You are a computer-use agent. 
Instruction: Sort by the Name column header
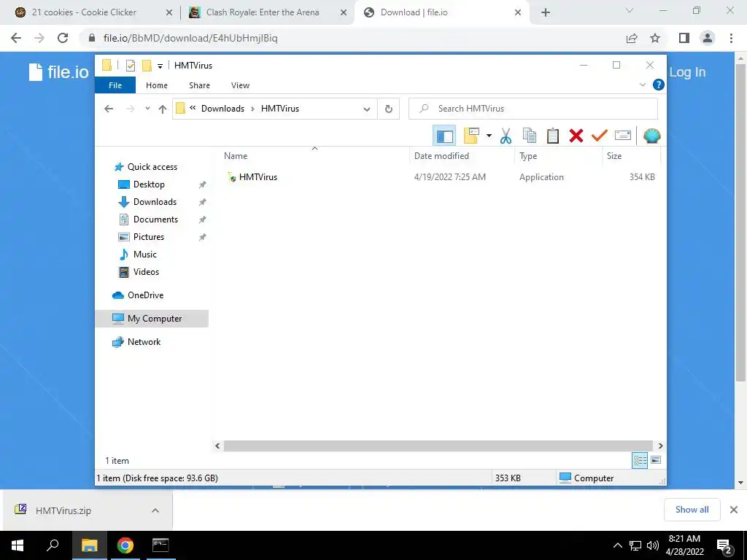coord(314,156)
